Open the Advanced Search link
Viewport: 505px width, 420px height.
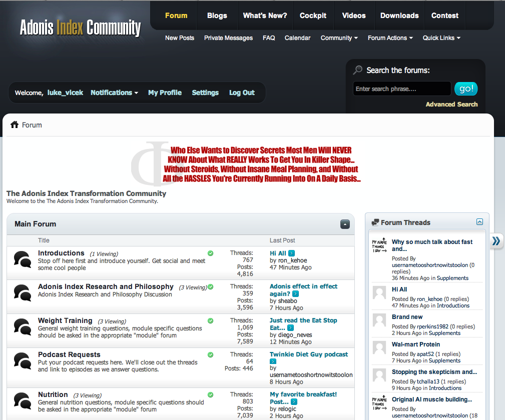click(451, 104)
